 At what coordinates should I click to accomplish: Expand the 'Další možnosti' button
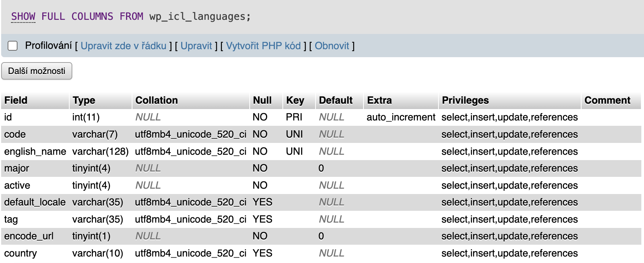[37, 71]
